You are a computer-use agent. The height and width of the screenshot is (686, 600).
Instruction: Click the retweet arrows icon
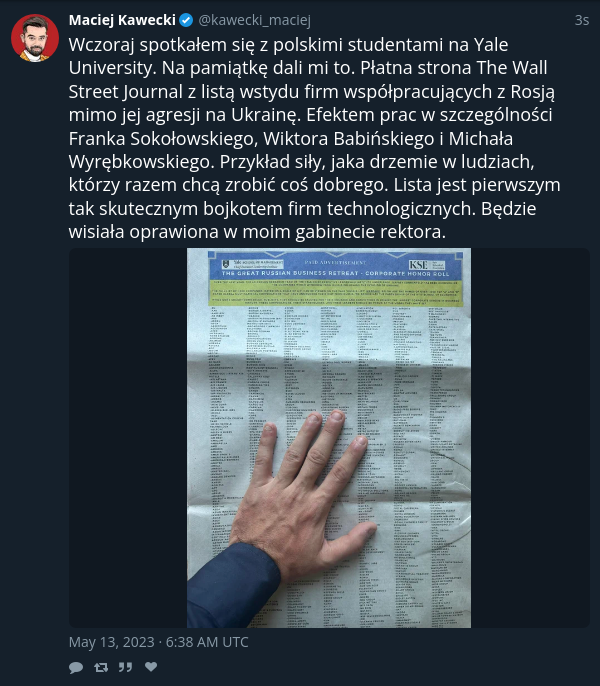click(x=101, y=667)
